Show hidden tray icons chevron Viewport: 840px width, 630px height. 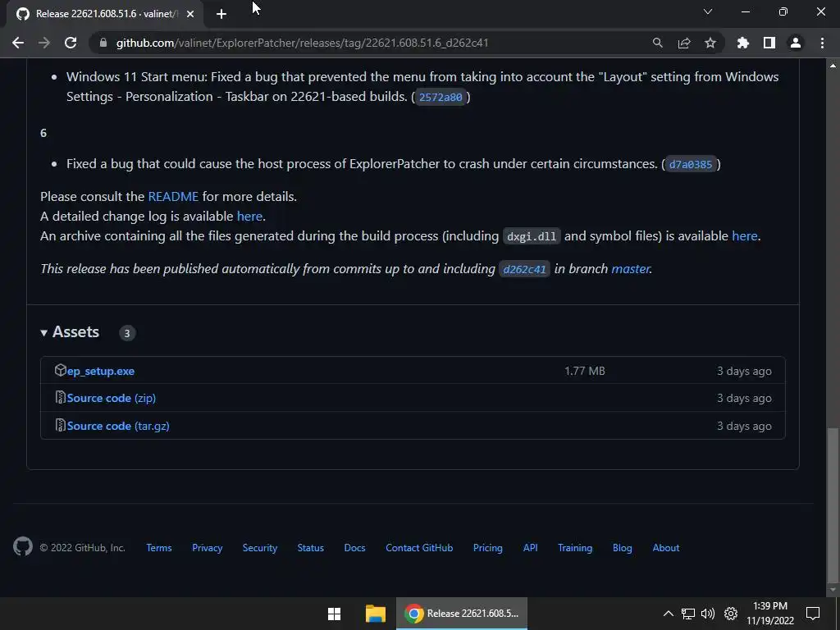coord(668,614)
